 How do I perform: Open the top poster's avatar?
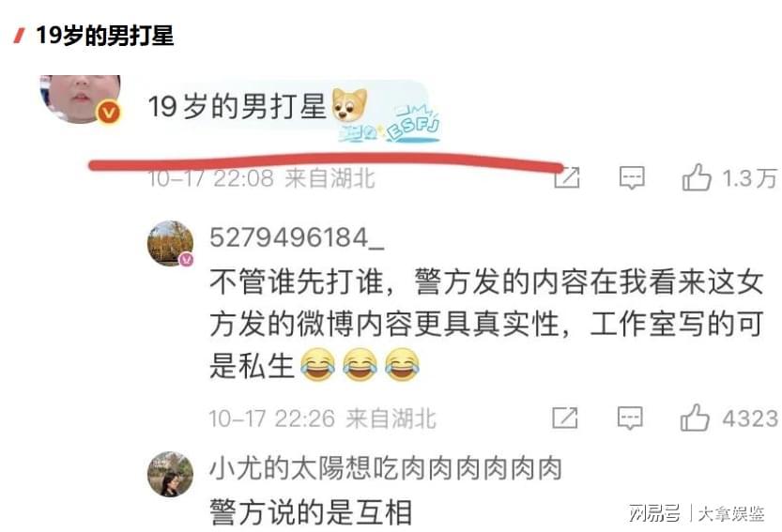(80, 99)
